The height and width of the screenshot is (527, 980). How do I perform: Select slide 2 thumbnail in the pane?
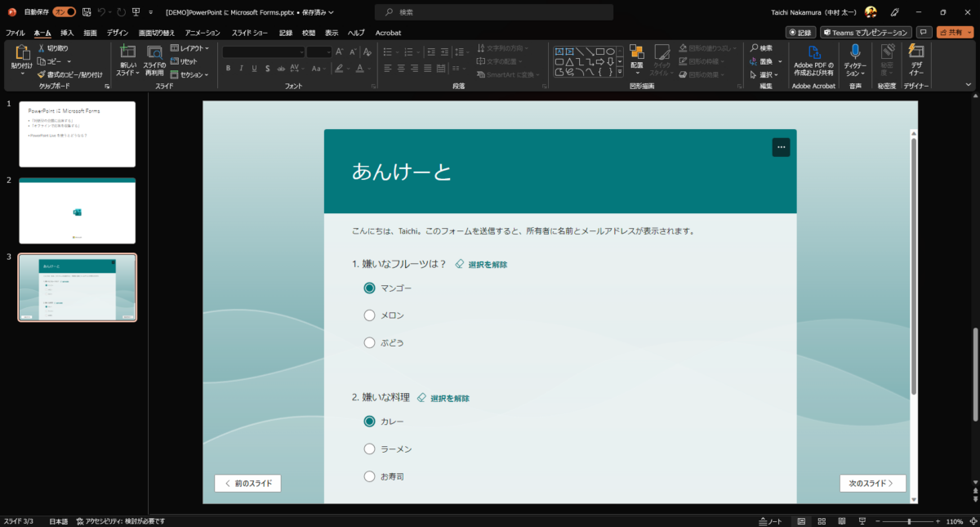(77, 210)
